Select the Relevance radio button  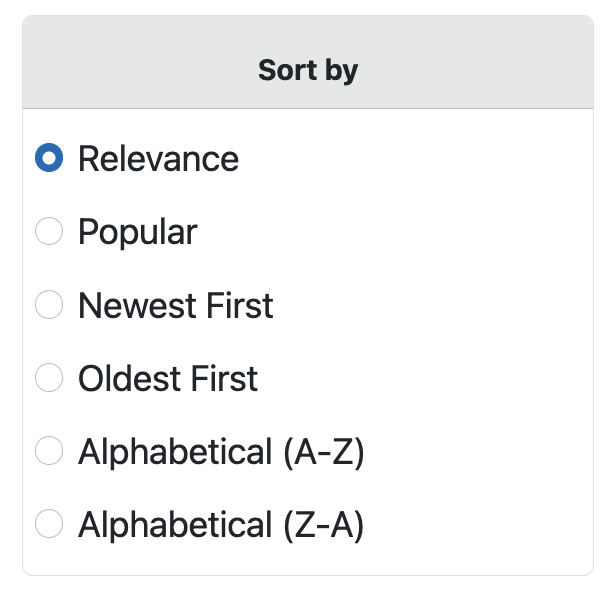[x=49, y=159]
